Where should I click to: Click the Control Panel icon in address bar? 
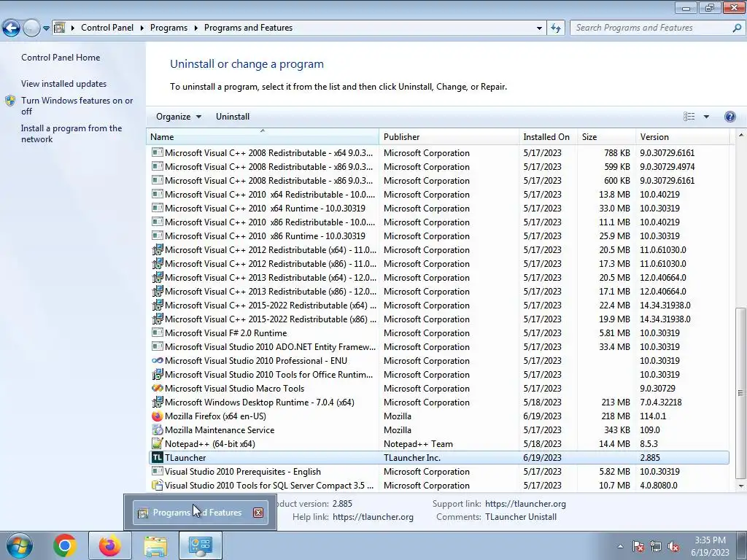click(59, 28)
